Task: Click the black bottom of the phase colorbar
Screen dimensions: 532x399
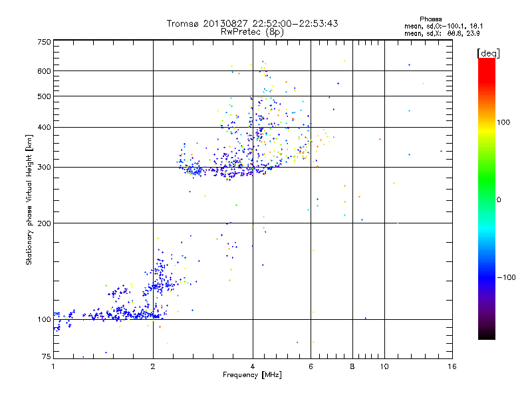Action: pos(487,335)
